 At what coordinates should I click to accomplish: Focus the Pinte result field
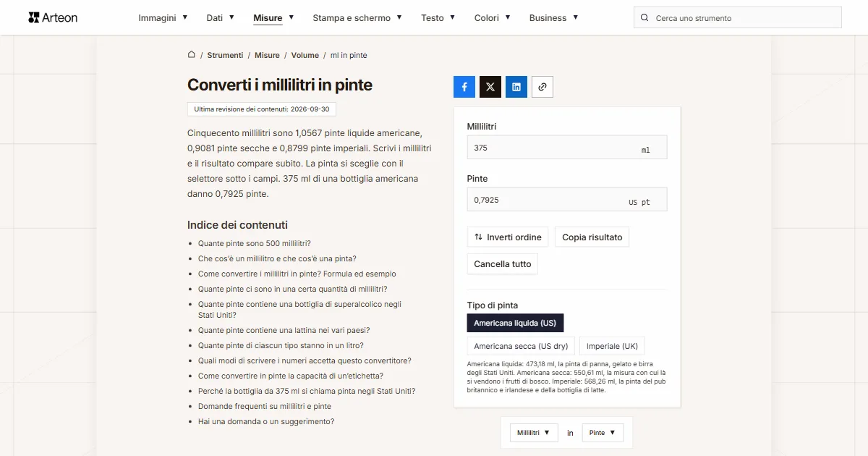tap(567, 200)
